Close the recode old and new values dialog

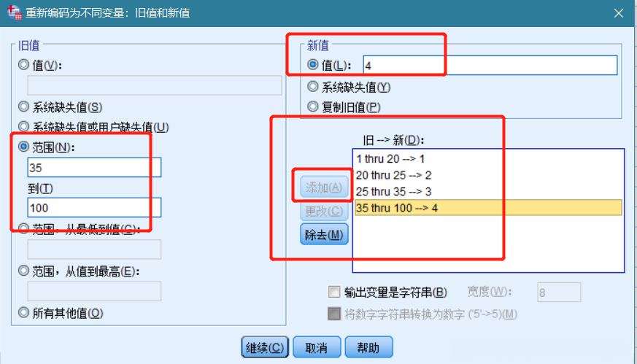(618, 13)
